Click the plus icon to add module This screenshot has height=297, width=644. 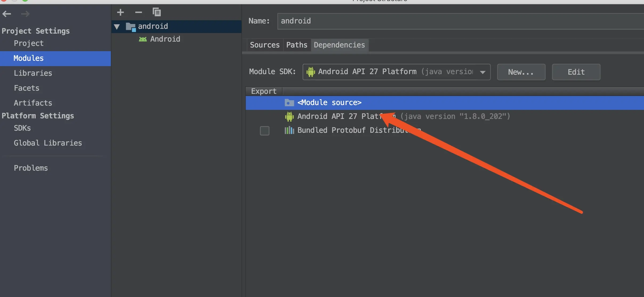coord(120,12)
